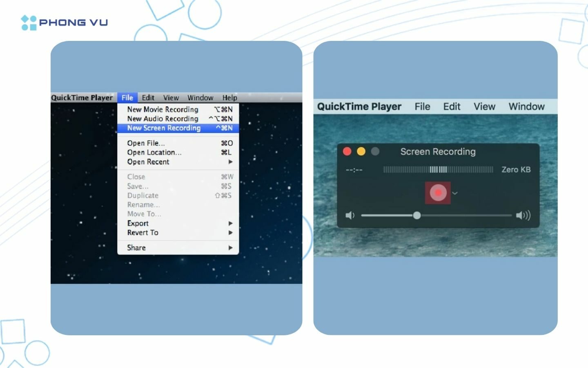Expand the Export submenu

(x=178, y=223)
